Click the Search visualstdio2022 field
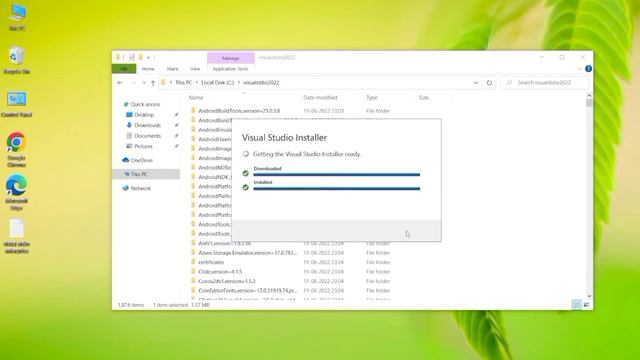The height and width of the screenshot is (360, 640). click(544, 82)
